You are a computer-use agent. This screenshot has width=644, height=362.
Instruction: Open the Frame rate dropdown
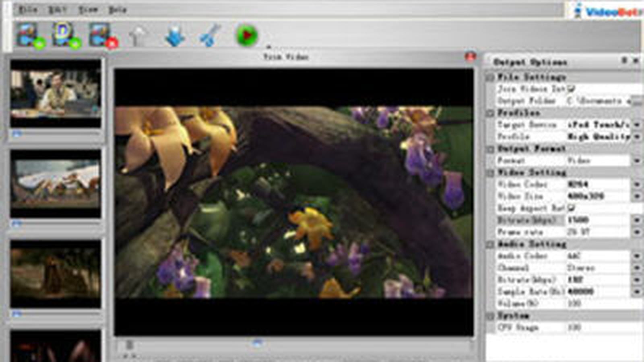[x=637, y=232]
